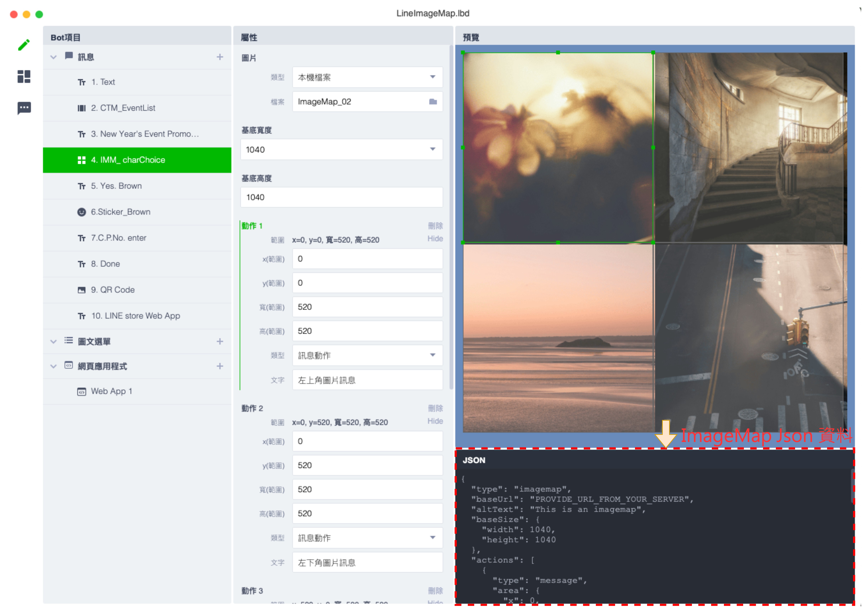Add a new rich menu item
Screen dimensions: 868x613
[x=220, y=342]
